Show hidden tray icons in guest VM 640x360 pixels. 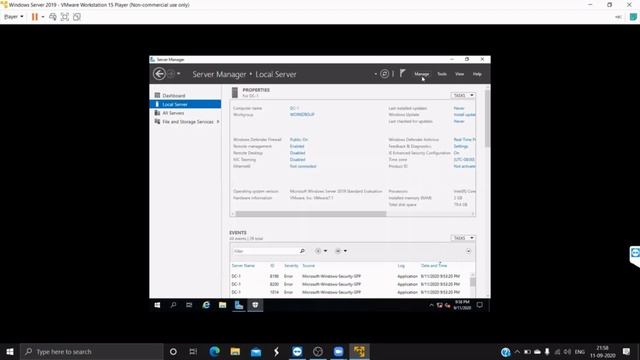click(431, 305)
